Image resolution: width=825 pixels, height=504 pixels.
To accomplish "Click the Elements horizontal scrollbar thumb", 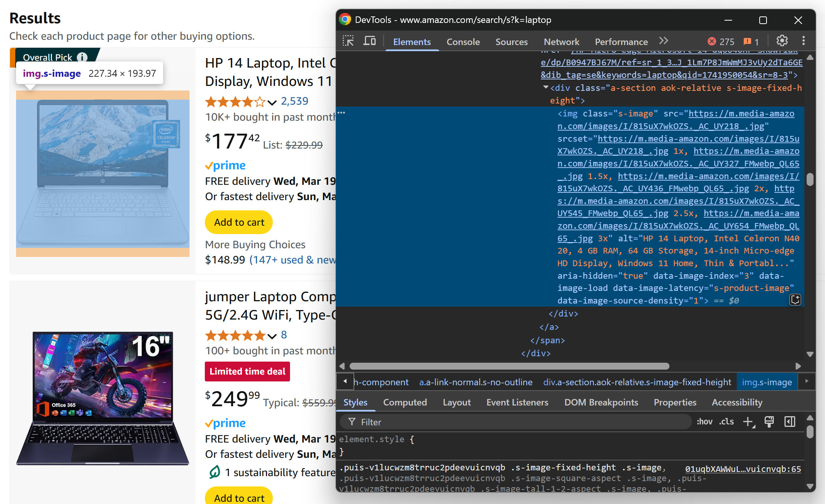I will tap(509, 366).
